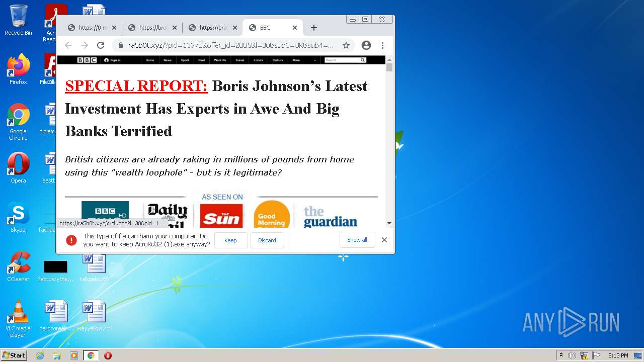The height and width of the screenshot is (362, 644).
Task: Open the Skype desktop icon
Action: click(18, 217)
